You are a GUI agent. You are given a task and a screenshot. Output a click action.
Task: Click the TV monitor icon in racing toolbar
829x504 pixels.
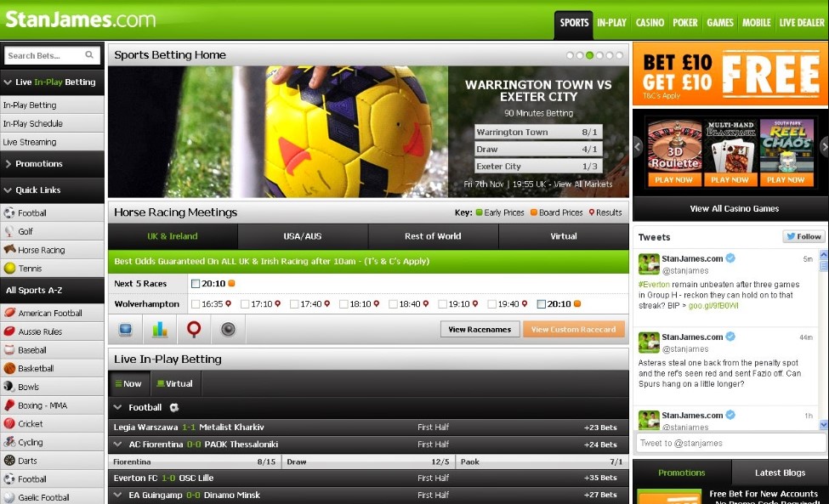coord(125,330)
